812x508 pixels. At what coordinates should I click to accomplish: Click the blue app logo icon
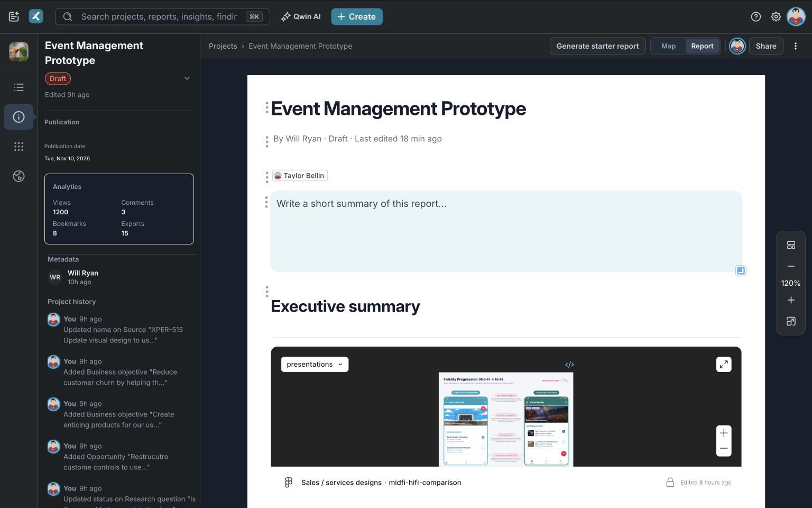36,16
